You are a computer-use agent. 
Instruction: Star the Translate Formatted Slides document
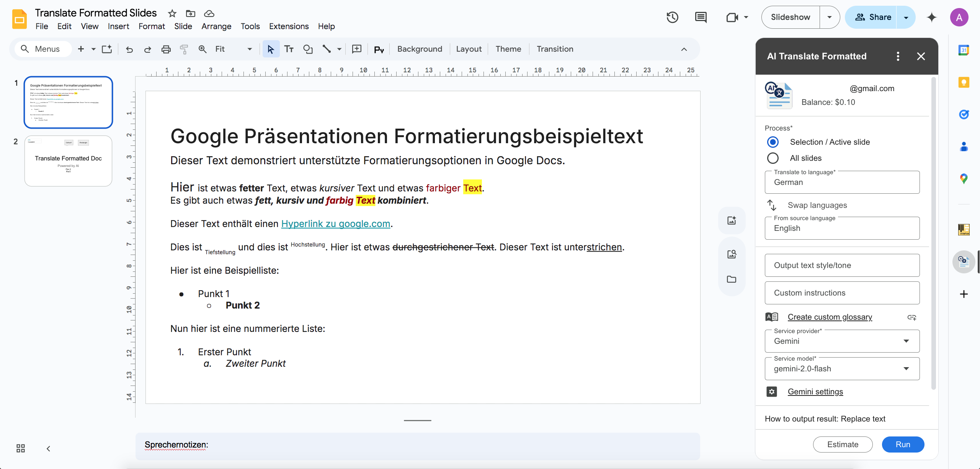[172, 13]
